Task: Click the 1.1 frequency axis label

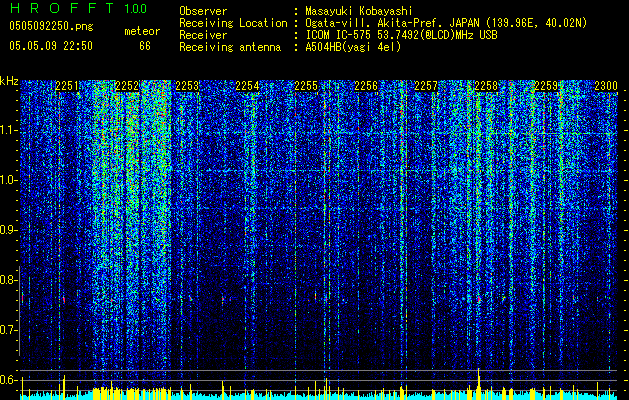Action: click(x=8, y=130)
